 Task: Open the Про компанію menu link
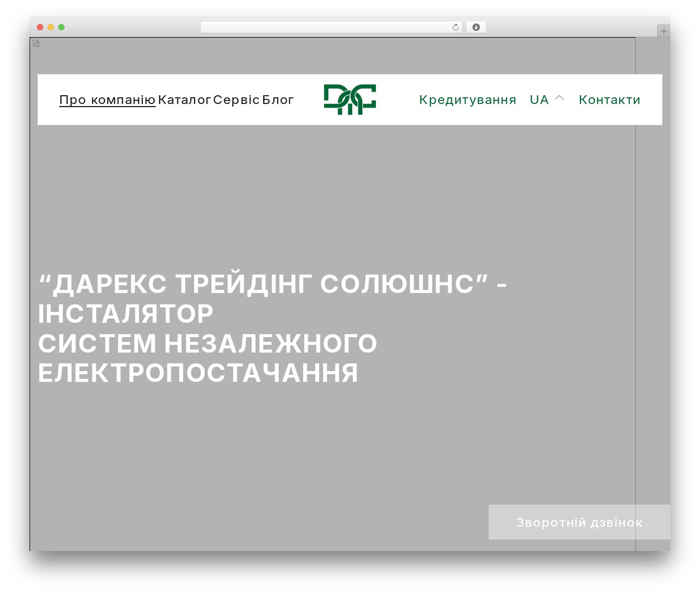(x=107, y=100)
